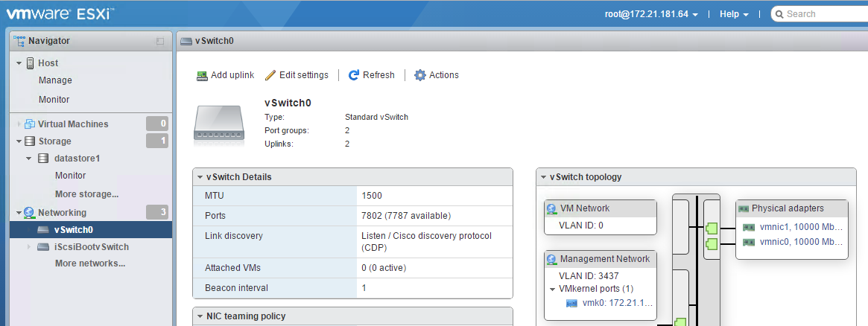The image size is (868, 326).
Task: Click the Edit settings button
Action: tap(297, 75)
